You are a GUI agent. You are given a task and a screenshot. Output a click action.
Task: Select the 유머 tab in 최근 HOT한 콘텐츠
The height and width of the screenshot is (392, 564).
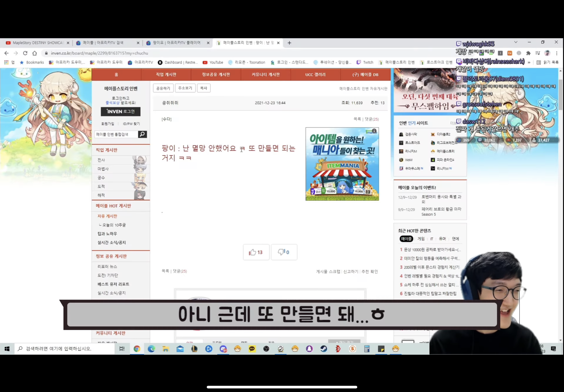(442, 239)
